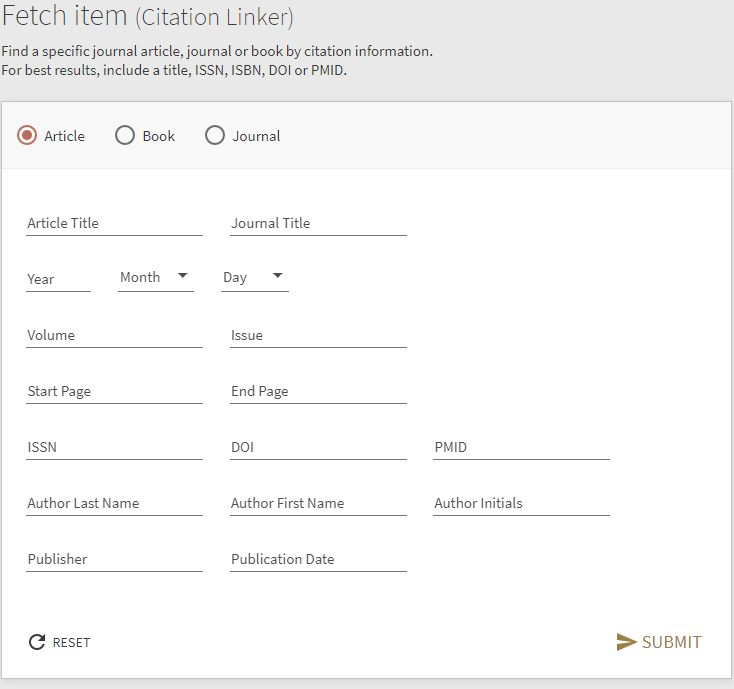
Task: Focus the Year input field
Action: click(x=59, y=279)
